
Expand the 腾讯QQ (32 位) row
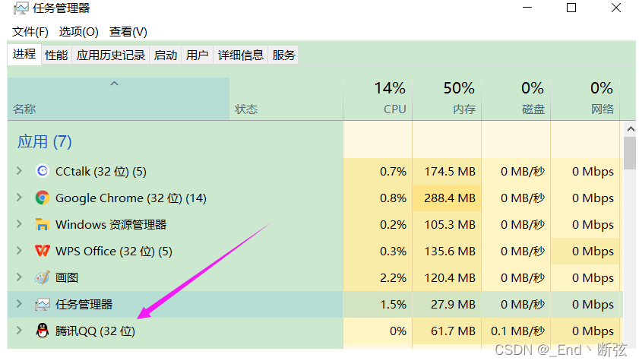pos(19,330)
